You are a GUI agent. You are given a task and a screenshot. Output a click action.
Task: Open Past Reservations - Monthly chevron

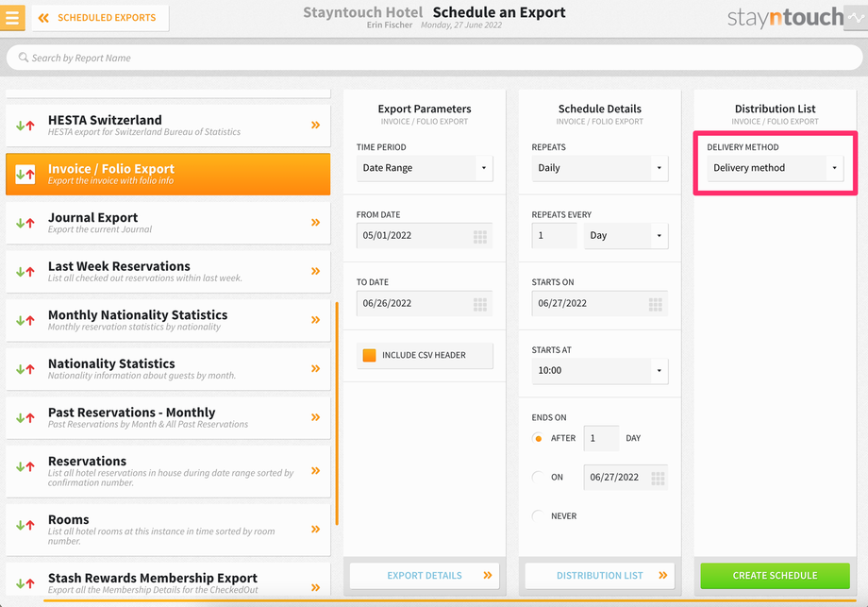coord(315,417)
